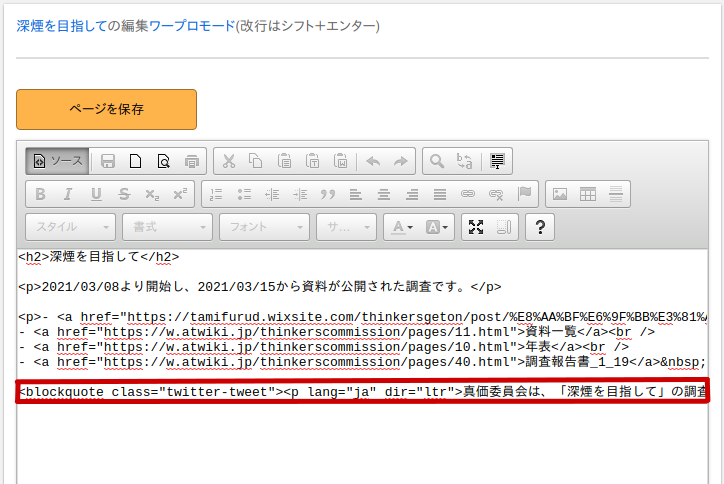
Task: Click the Copy icon
Action: pos(256,161)
